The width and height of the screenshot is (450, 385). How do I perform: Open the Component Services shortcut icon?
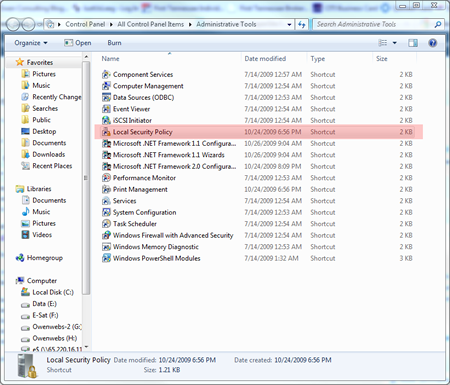(x=106, y=74)
